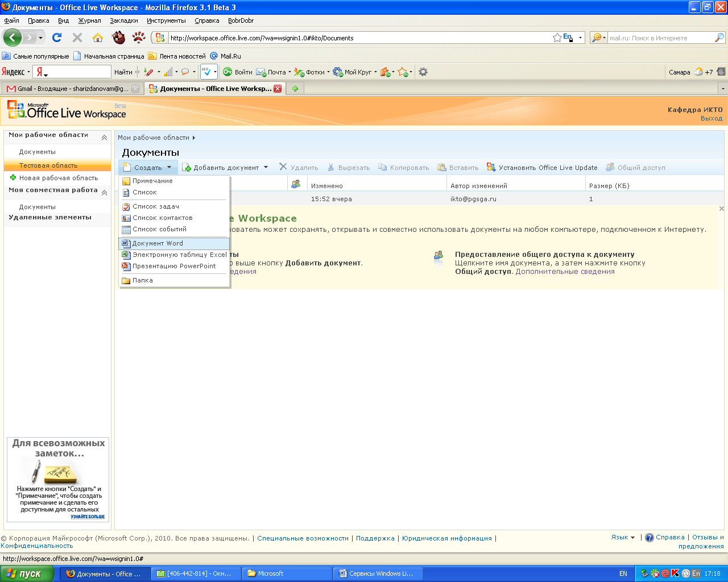This screenshot has height=582, width=728.
Task: Open the Журнал menu
Action: (89, 20)
